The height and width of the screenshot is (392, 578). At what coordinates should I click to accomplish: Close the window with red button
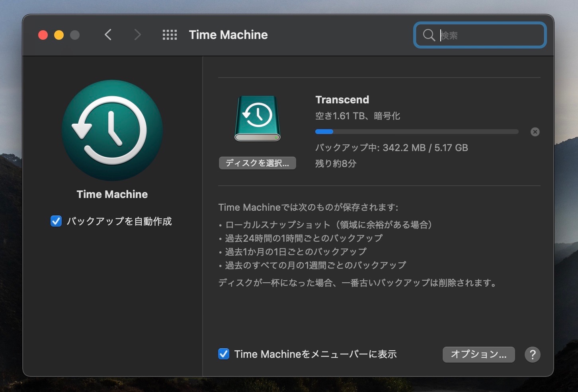43,35
